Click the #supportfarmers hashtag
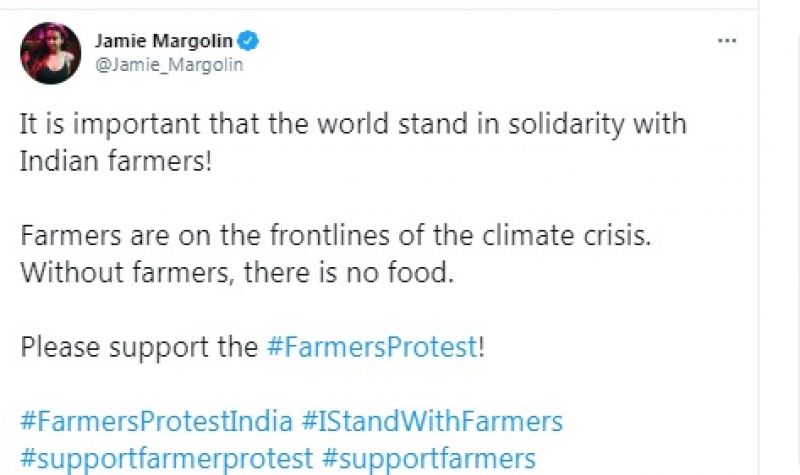800x475 pixels. 429,458
